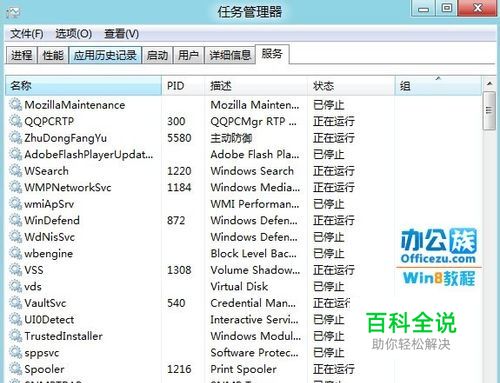The image size is (500, 383).
Task: Click PID value 1184
Action: click(179, 187)
